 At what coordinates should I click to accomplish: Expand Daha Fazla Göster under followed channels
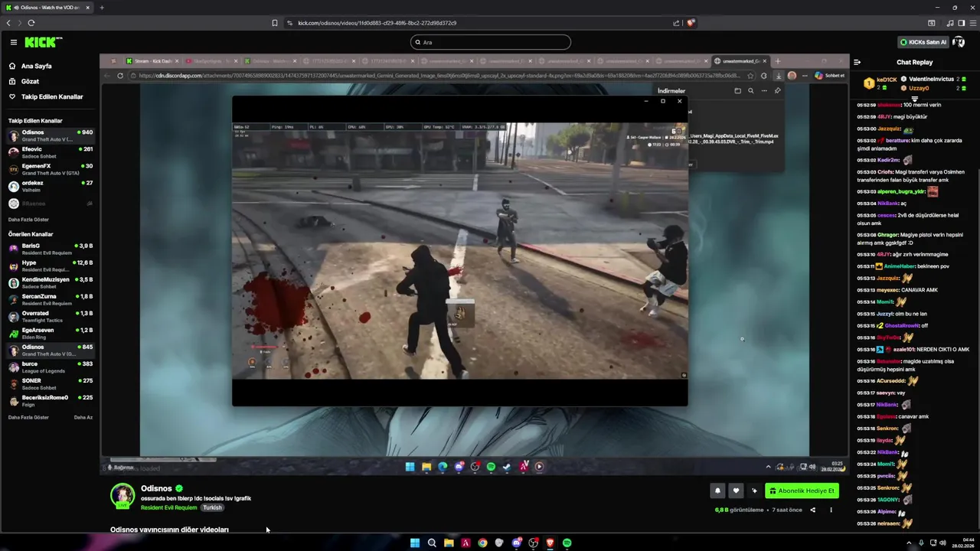pyautogui.click(x=28, y=220)
